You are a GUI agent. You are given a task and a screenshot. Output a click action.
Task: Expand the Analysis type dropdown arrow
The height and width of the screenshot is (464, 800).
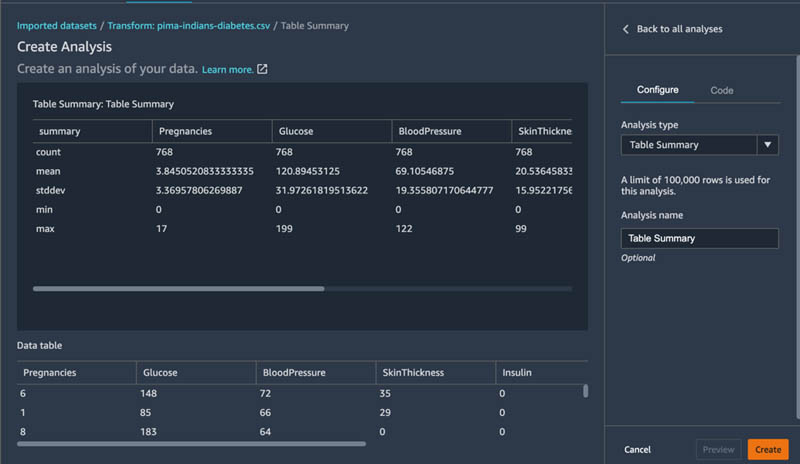[x=767, y=145]
